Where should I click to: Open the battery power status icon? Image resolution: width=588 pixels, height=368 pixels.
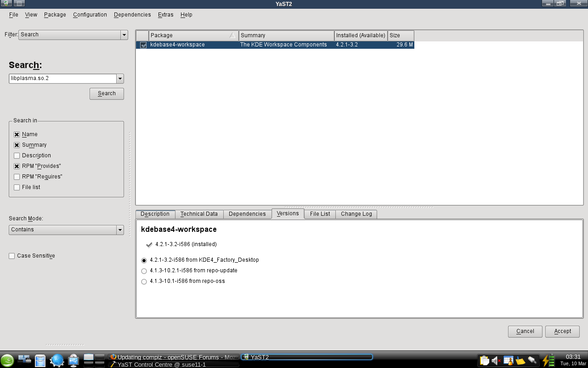[x=548, y=360]
